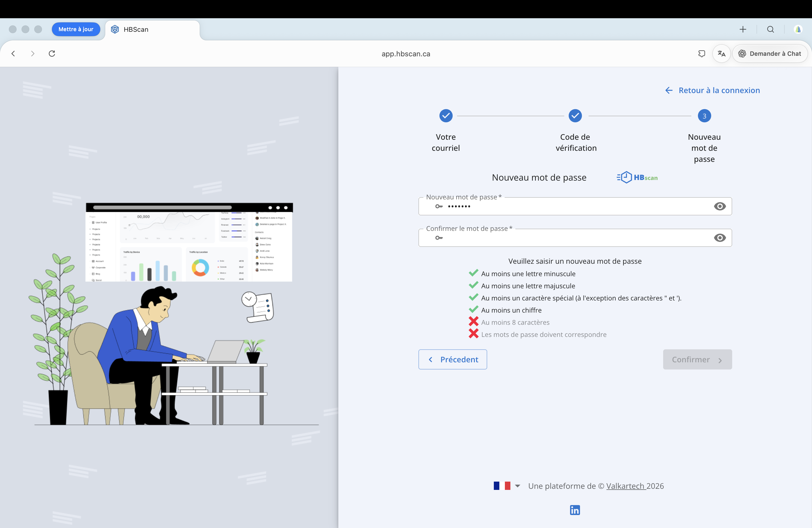Click the app.hbscan.ca address bar
This screenshot has width=812, height=528.
coord(406,54)
